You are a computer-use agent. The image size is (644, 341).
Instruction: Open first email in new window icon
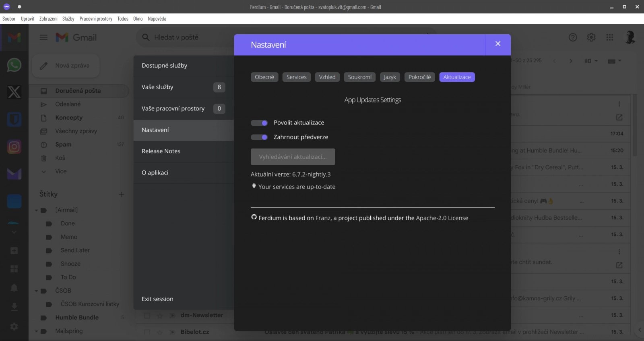(x=619, y=117)
